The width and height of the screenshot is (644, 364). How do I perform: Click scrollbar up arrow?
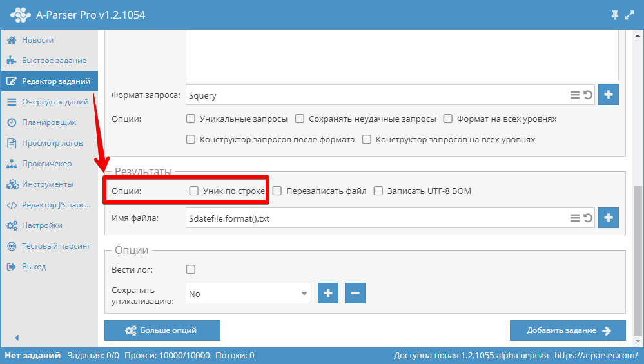click(x=638, y=35)
